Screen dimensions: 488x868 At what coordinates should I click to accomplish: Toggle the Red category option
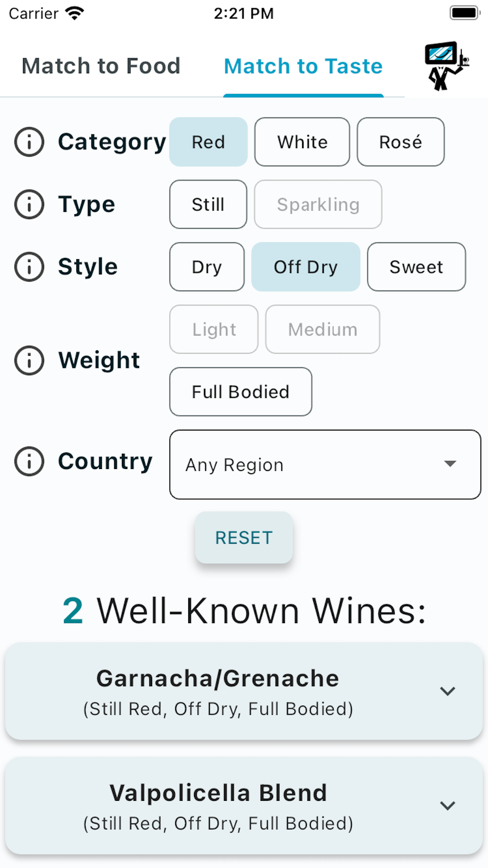pyautogui.click(x=208, y=142)
